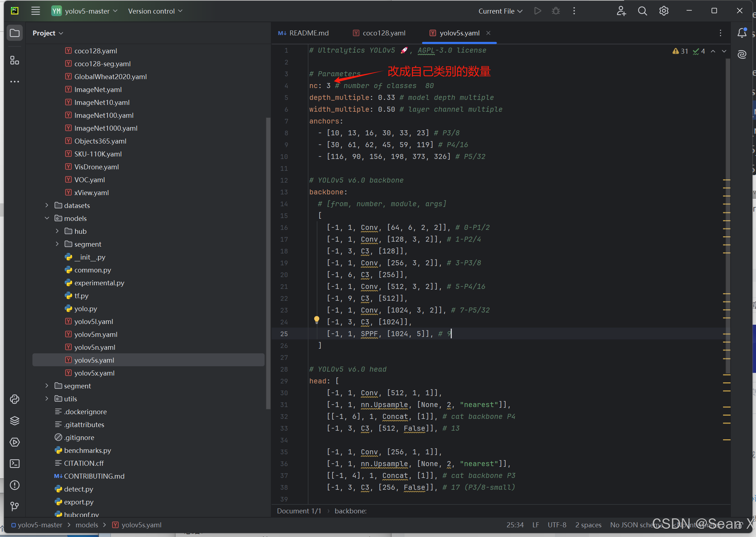Image resolution: width=756 pixels, height=537 pixels.
Task: Click models in the navigation breadcrumb
Action: (x=87, y=525)
